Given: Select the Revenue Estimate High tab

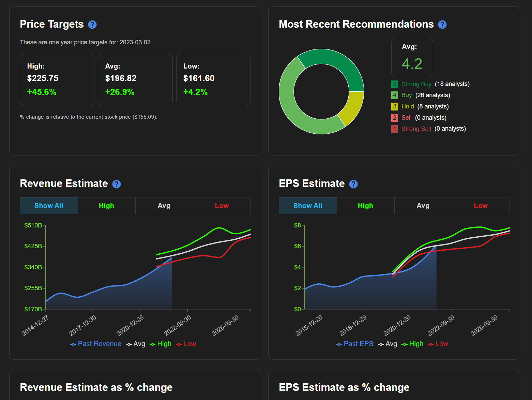Looking at the screenshot, I should pos(106,206).
